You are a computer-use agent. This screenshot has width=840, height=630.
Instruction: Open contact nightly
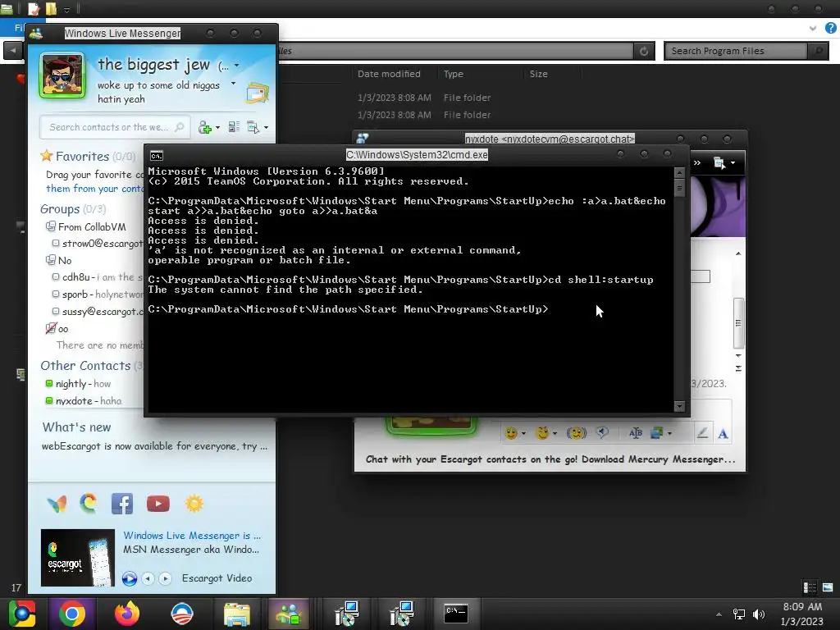coord(78,384)
